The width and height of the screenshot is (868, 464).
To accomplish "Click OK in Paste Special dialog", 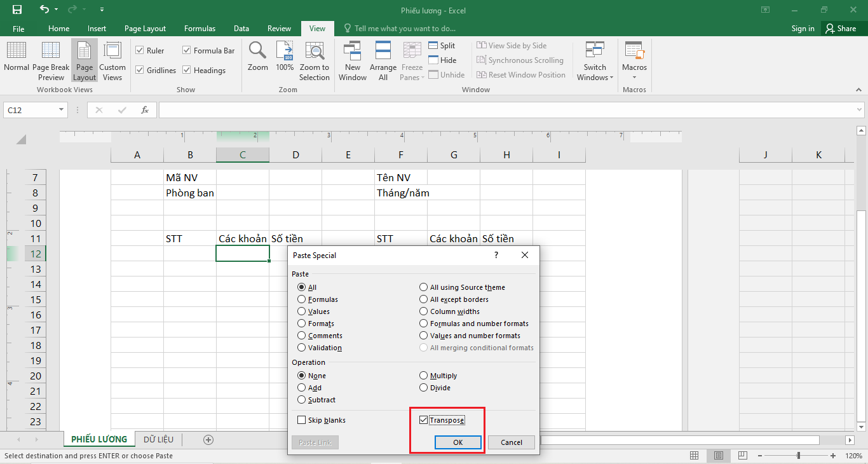I will point(458,442).
